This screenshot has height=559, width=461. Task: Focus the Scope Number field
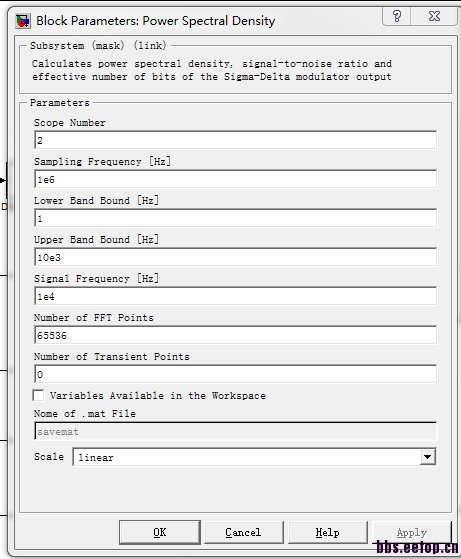coord(235,140)
